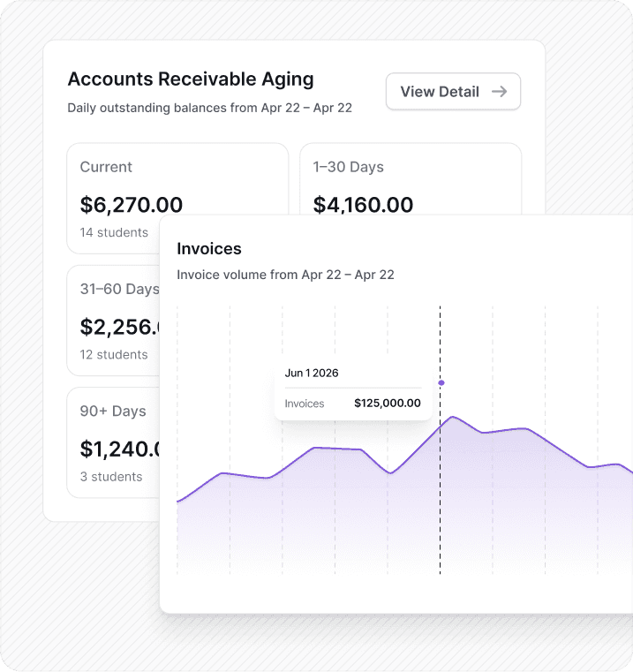633x672 pixels.
Task: Click the 12 students count
Action: (114, 354)
